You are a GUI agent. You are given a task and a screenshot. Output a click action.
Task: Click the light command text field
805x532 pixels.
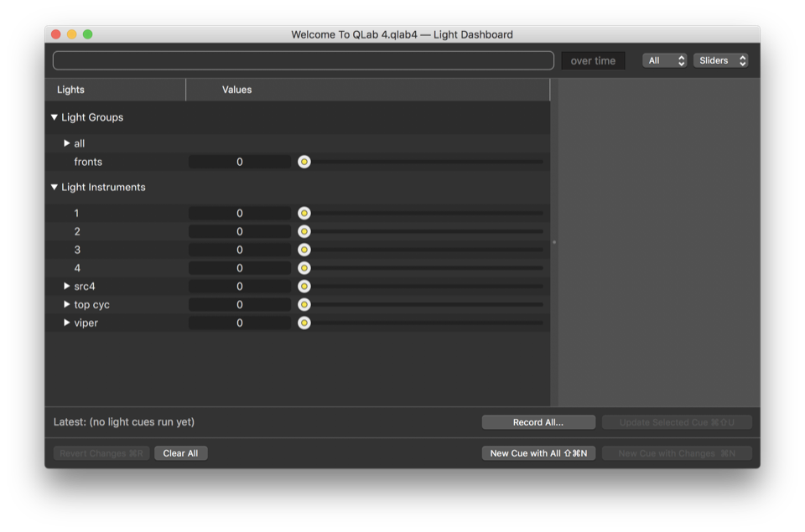tap(303, 60)
